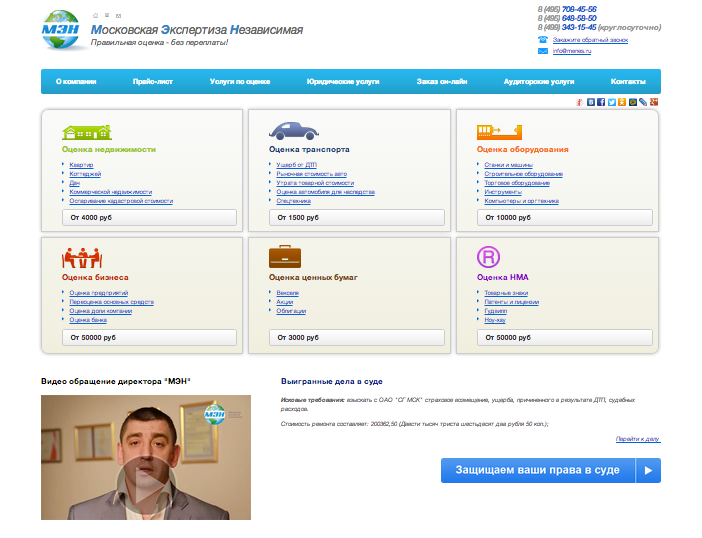Click the info email address link
This screenshot has height=538, width=702.
pyautogui.click(x=572, y=51)
